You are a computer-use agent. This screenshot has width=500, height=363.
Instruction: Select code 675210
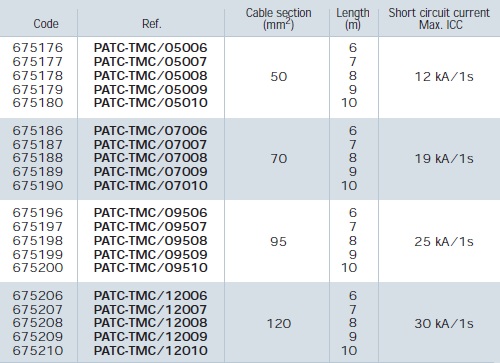(38, 351)
